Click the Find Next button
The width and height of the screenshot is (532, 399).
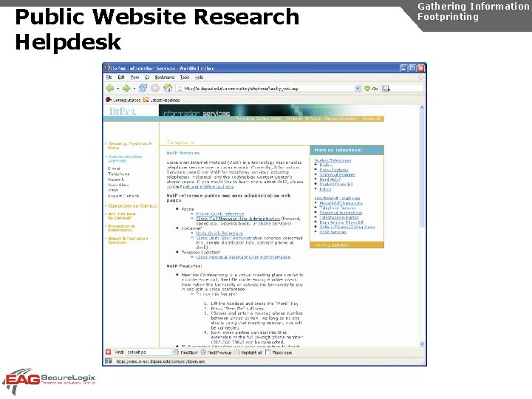[x=186, y=352]
